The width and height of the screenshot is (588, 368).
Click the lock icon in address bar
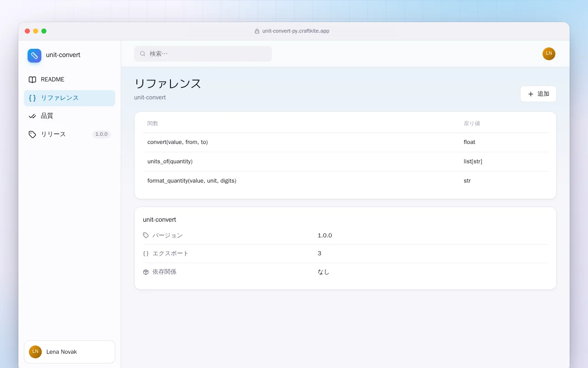257,31
